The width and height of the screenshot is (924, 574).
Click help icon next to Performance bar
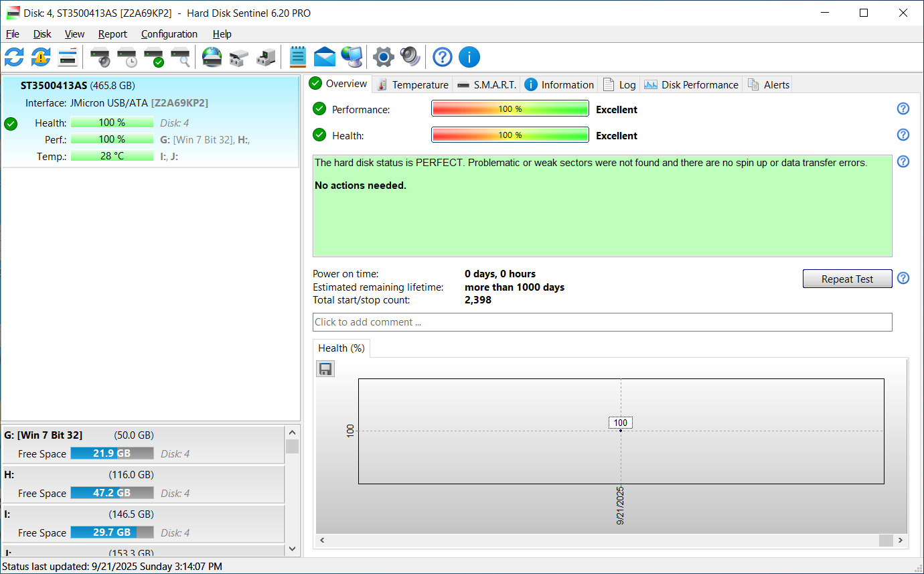click(x=903, y=109)
